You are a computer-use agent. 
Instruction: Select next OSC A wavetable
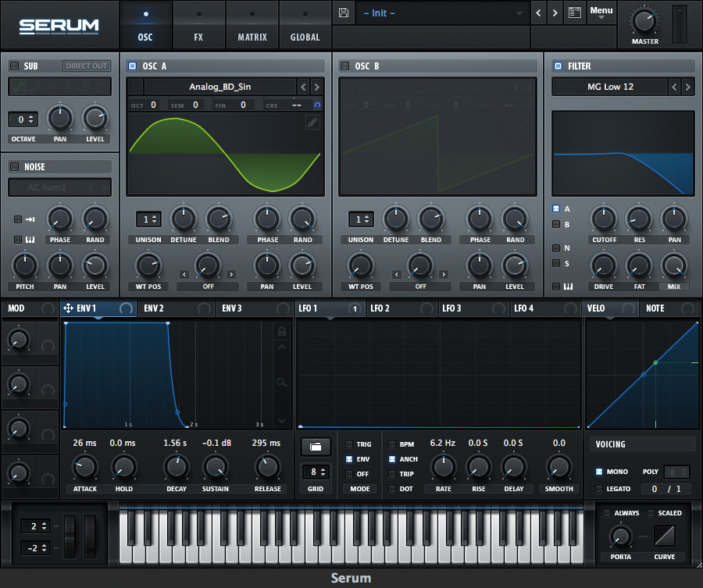pyautogui.click(x=316, y=87)
